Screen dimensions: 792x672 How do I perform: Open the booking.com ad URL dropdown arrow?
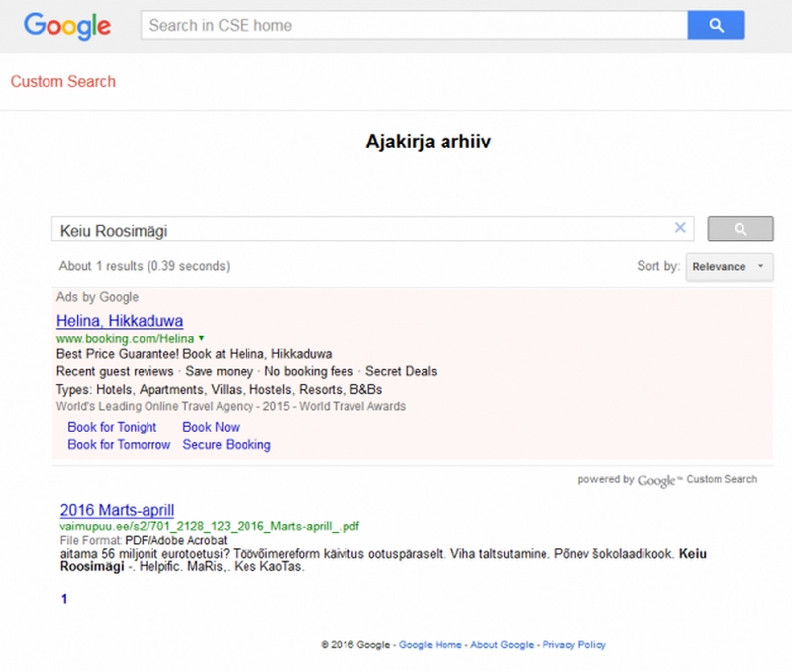tap(202, 337)
